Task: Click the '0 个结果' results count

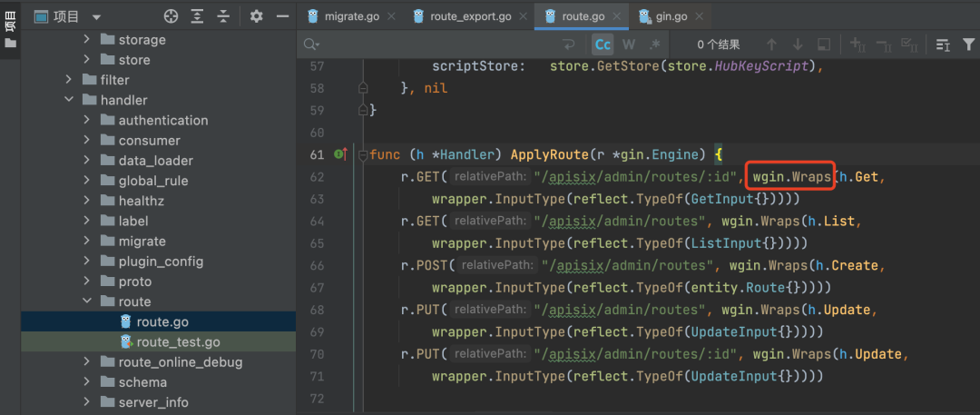Action: 719,44
